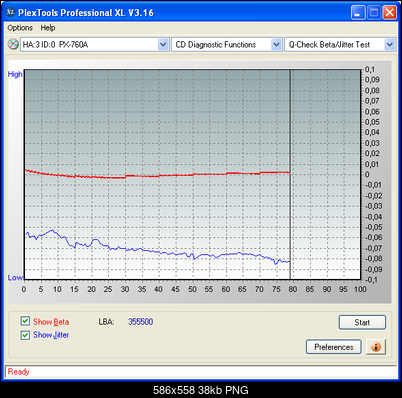
Task: Open the CD Diagnostic Functions dropdown
Action: click(x=227, y=44)
